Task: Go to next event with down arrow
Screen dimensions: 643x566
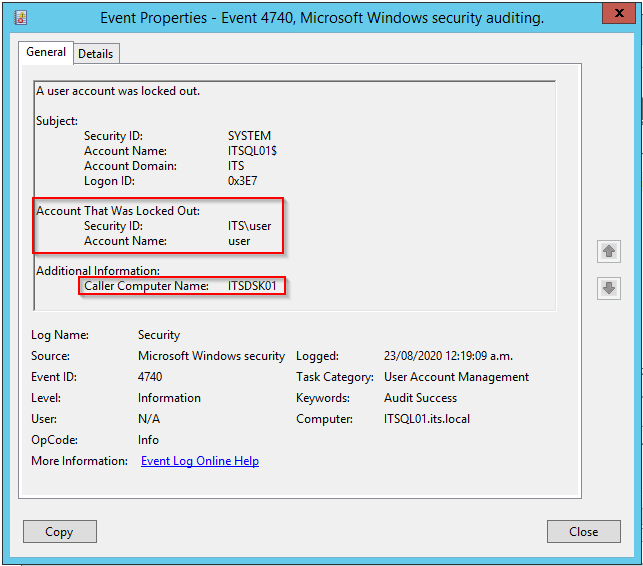Action: [x=609, y=288]
